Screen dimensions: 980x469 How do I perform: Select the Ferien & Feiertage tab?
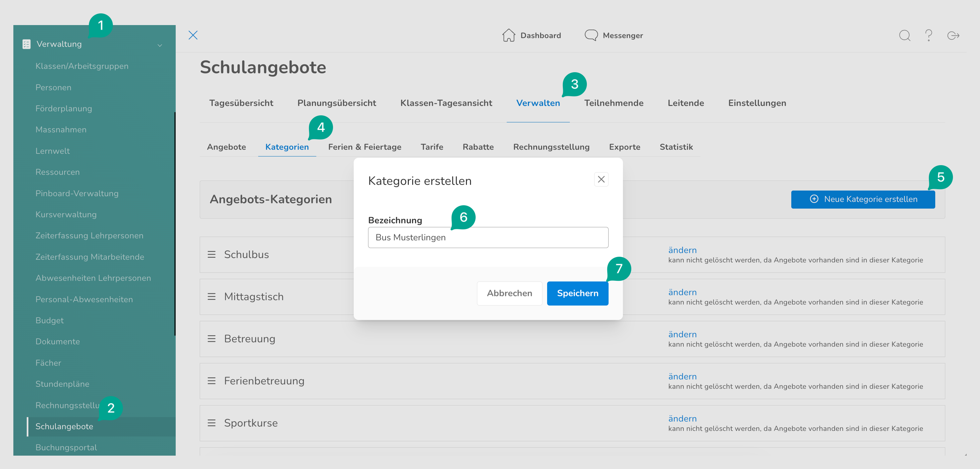[x=364, y=147]
